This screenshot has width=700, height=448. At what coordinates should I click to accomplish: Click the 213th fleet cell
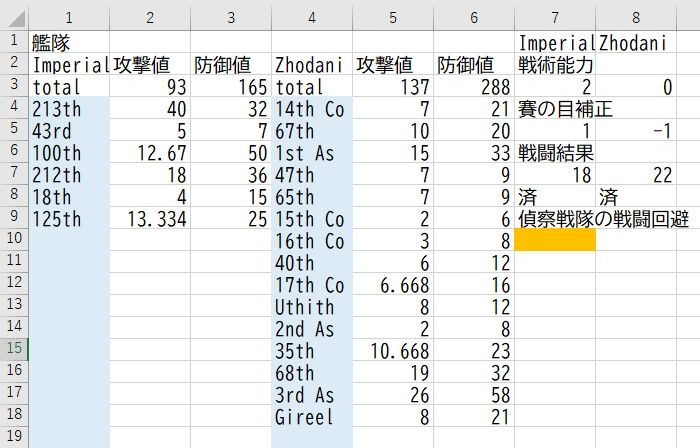[69, 108]
